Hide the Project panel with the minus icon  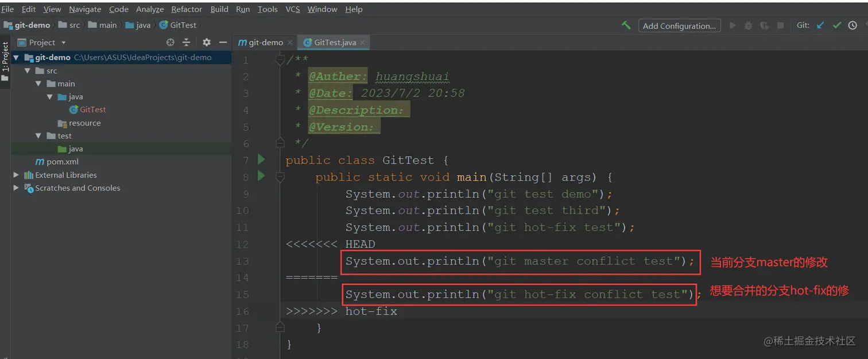tap(223, 42)
